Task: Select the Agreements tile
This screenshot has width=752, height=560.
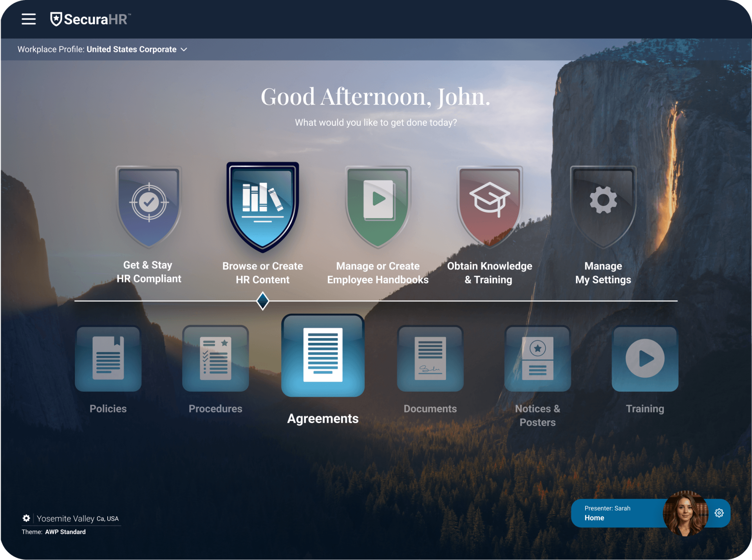Action: [x=323, y=355]
